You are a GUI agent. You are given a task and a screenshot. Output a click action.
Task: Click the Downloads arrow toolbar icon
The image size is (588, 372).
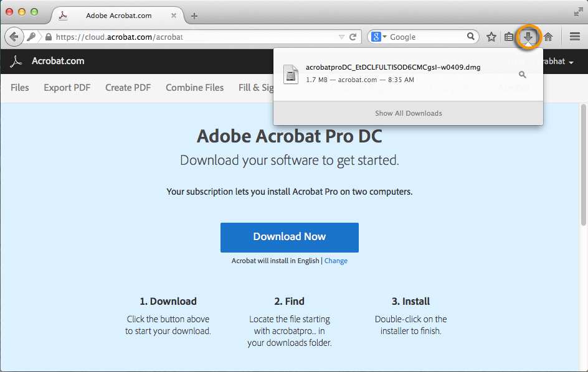(x=528, y=37)
